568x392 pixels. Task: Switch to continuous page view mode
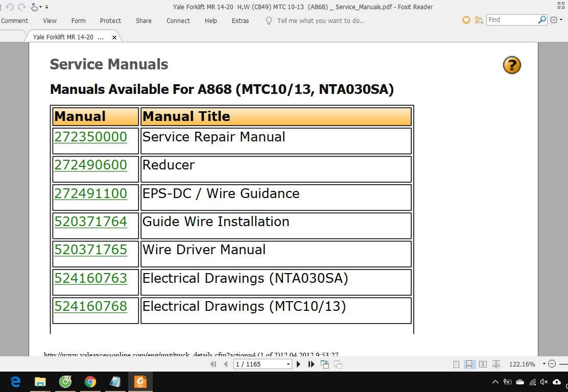pos(469,364)
